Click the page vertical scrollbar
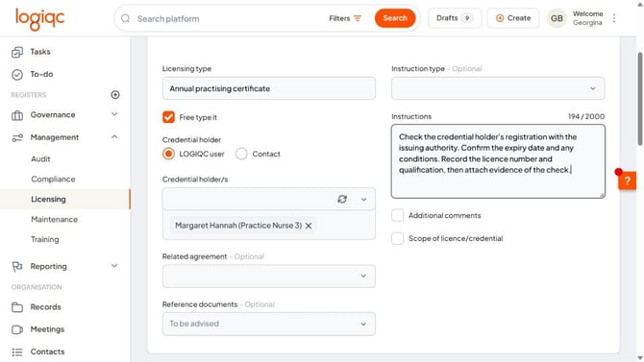The height and width of the screenshot is (362, 644). pyautogui.click(x=640, y=99)
